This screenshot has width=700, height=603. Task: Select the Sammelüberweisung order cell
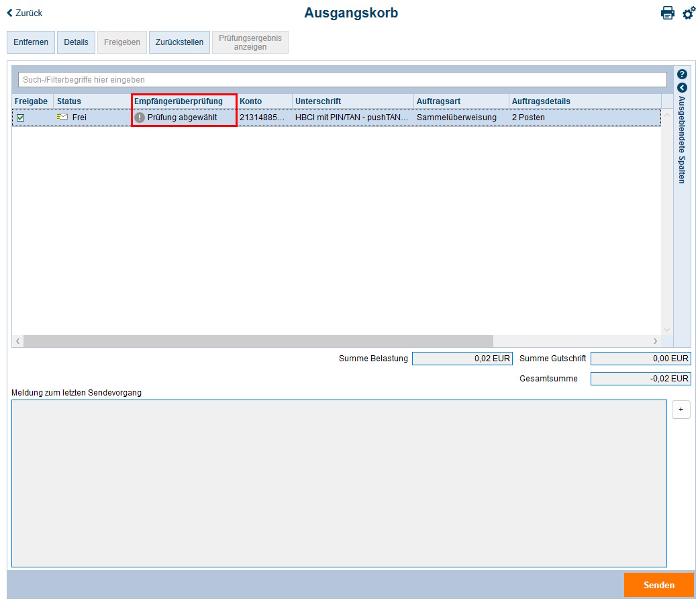point(456,118)
